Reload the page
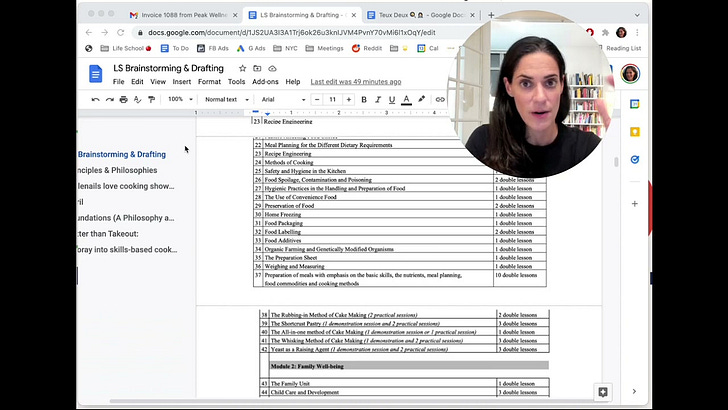728x410 pixels. pos(121,33)
